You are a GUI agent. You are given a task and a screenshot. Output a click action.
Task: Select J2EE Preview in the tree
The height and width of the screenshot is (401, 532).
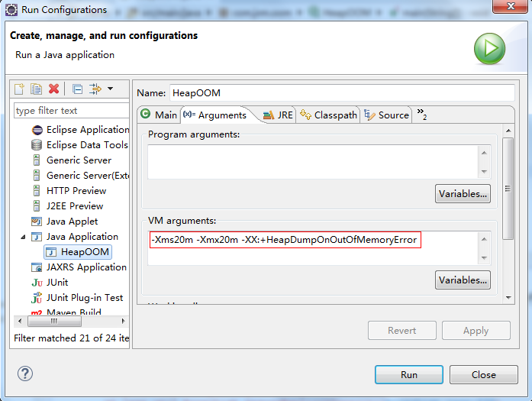(x=75, y=205)
